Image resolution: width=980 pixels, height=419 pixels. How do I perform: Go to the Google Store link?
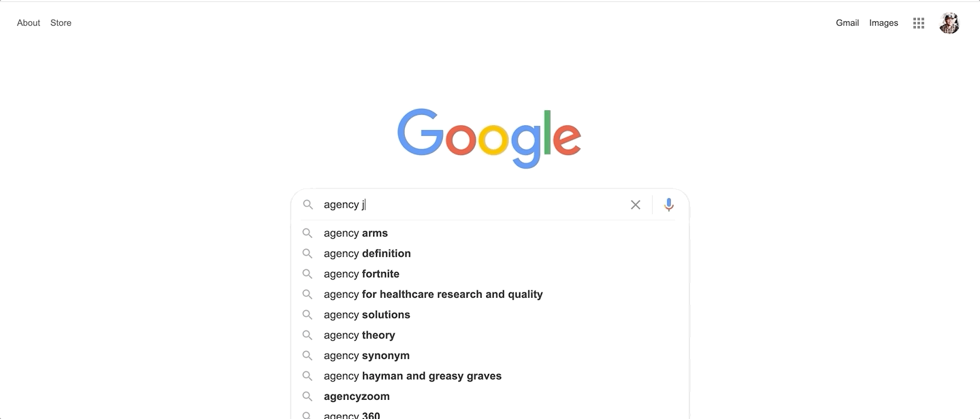point(61,23)
